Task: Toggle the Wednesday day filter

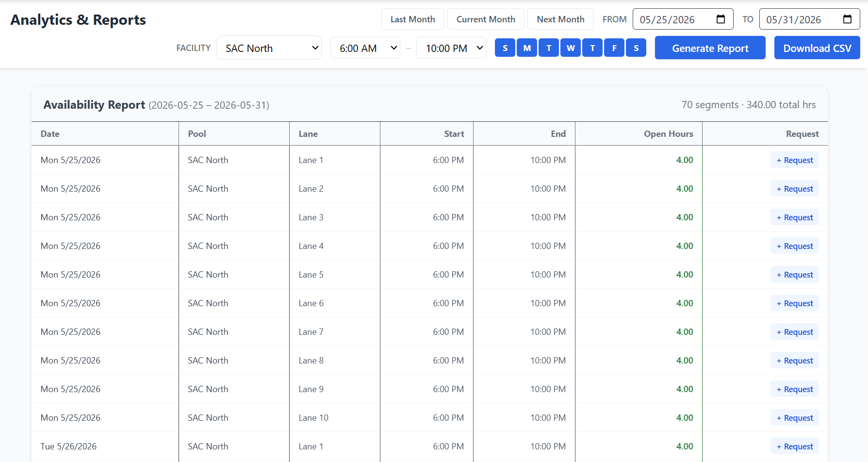Action: 571,48
